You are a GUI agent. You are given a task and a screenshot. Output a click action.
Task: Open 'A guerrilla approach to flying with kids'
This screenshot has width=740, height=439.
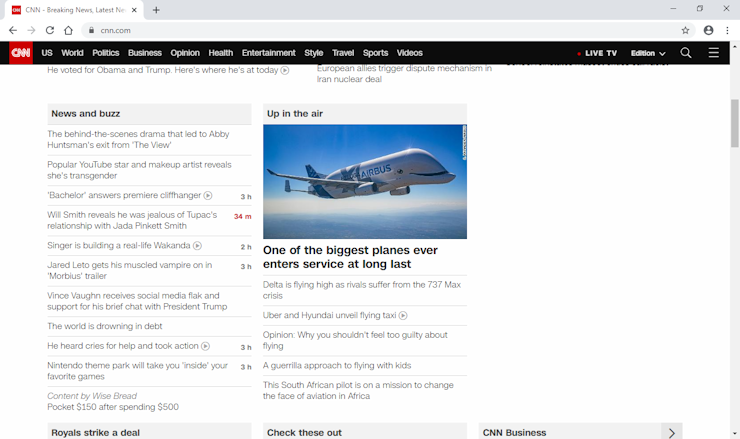point(337,365)
